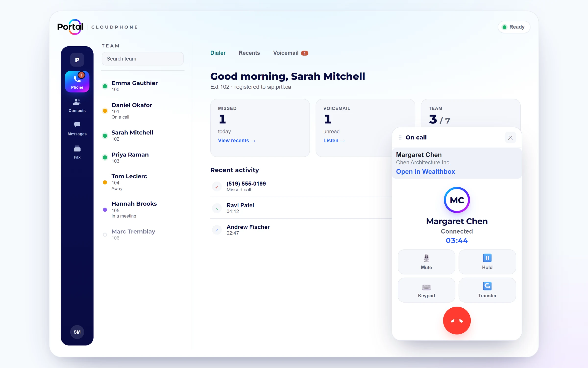Click the outgoing call icon for Andrew Fischer
588x368 pixels.
click(x=217, y=230)
